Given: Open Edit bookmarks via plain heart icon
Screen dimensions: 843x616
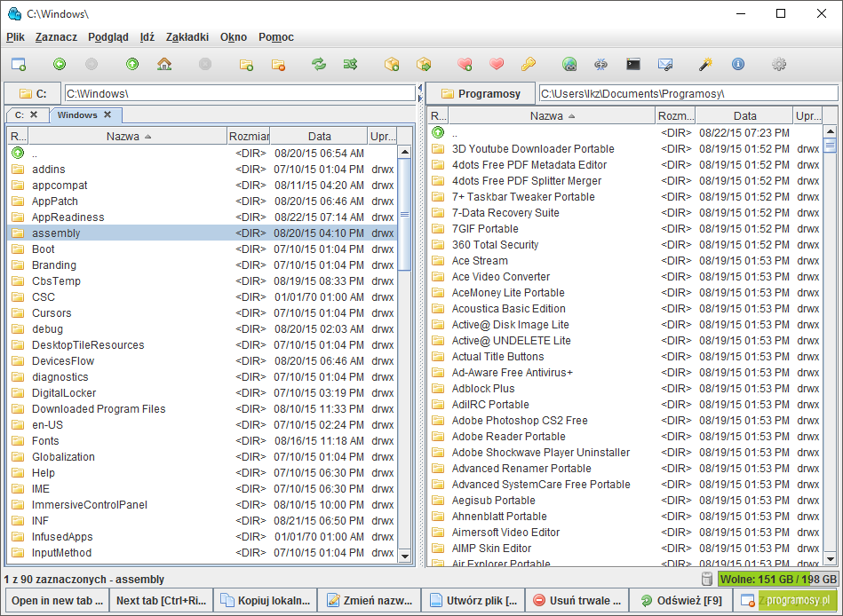Looking at the screenshot, I should [497, 65].
